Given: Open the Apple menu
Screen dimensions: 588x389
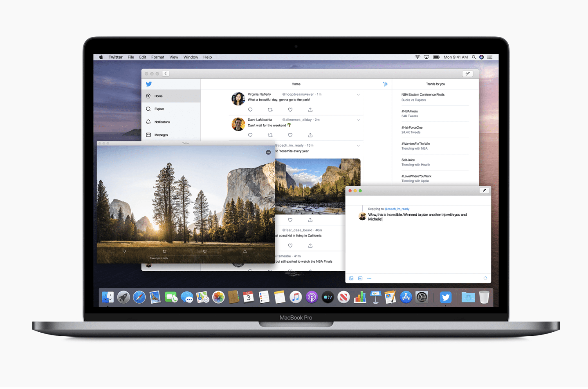Looking at the screenshot, I should coord(101,57).
